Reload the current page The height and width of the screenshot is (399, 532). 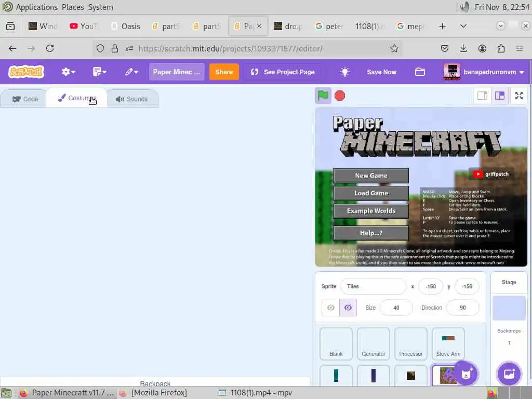click(50, 48)
